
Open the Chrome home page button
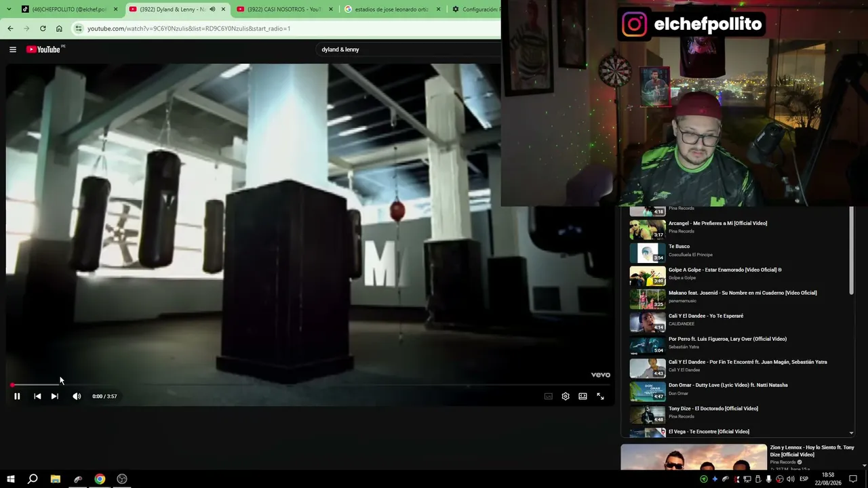point(59,28)
